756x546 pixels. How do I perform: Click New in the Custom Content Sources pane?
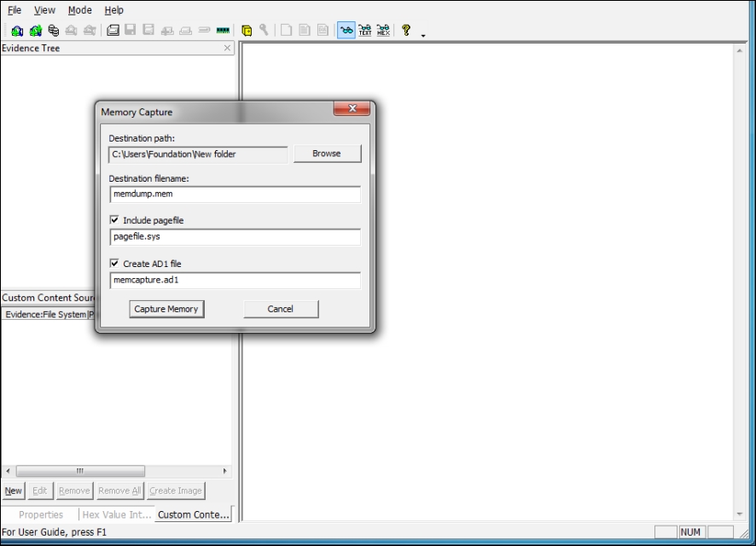point(13,491)
